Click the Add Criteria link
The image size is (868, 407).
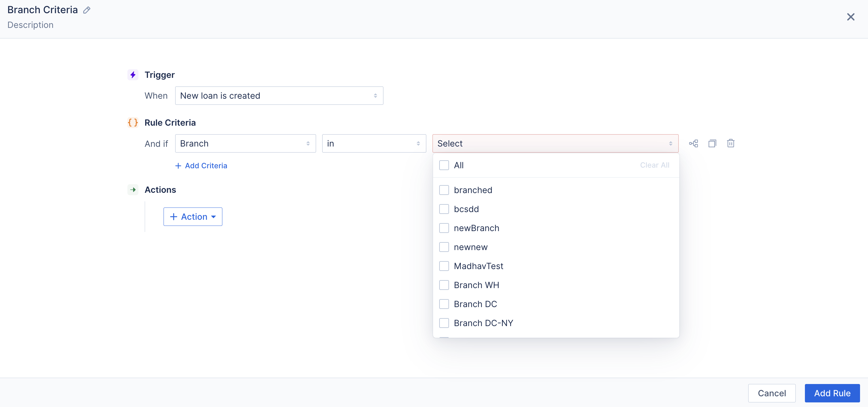201,165
